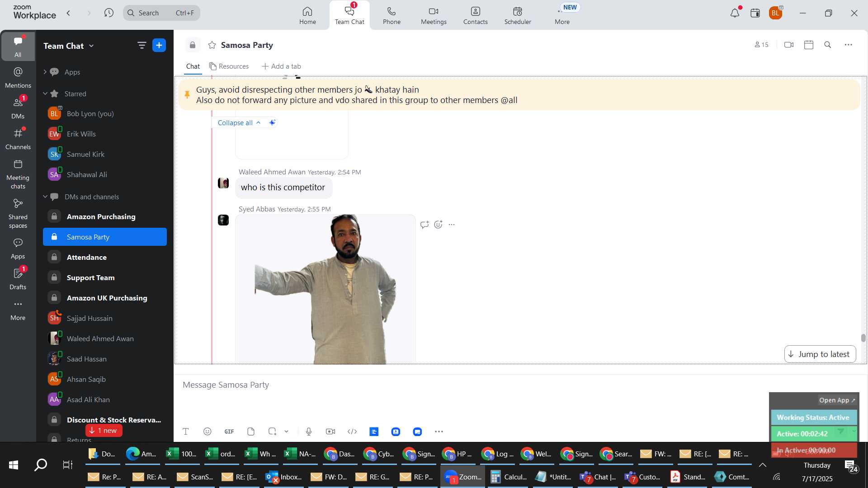This screenshot has width=868, height=488.
Task: Open more actions for Syed Abbas's message
Action: [x=452, y=225]
